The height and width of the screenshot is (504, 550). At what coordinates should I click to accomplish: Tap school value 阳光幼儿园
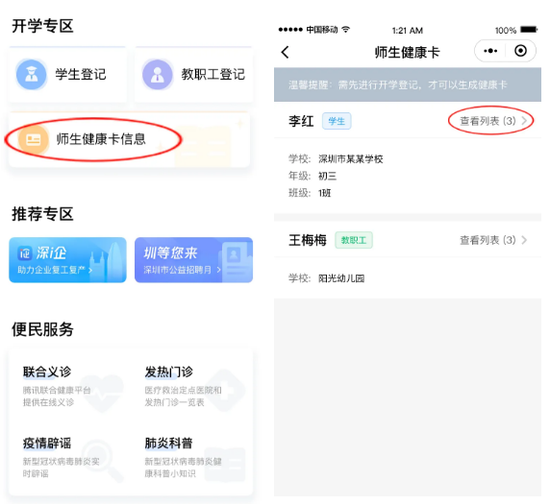click(341, 278)
